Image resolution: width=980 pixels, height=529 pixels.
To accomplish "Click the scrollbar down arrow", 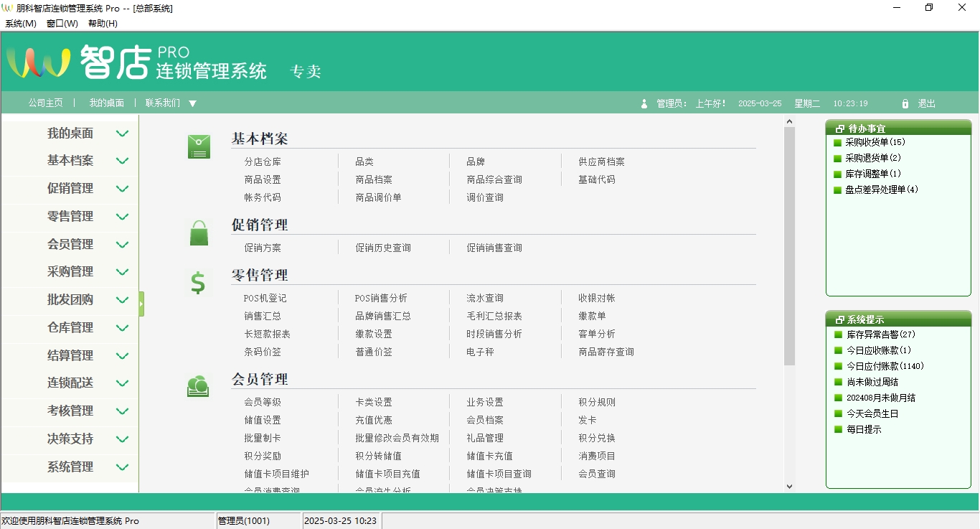I will tap(789, 486).
